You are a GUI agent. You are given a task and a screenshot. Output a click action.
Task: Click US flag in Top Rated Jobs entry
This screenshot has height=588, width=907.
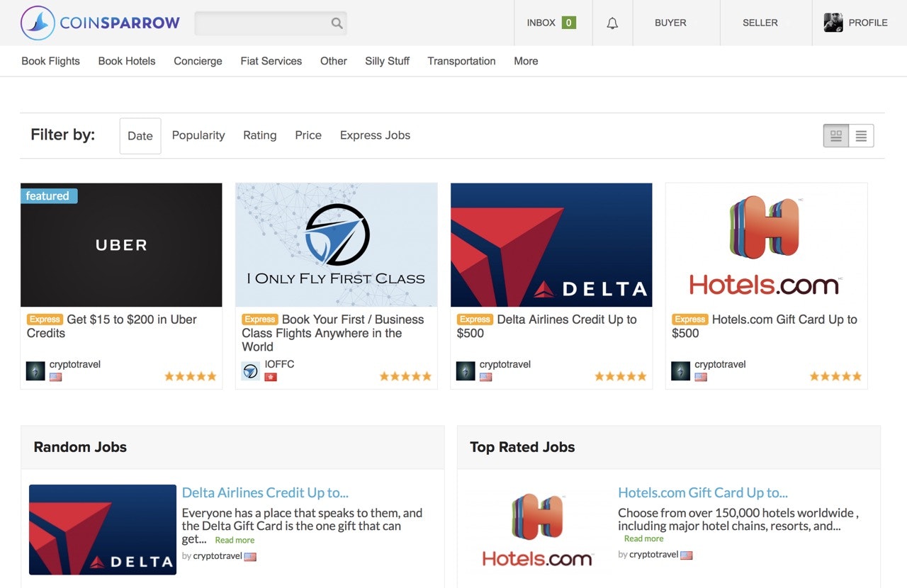pyautogui.click(x=687, y=555)
